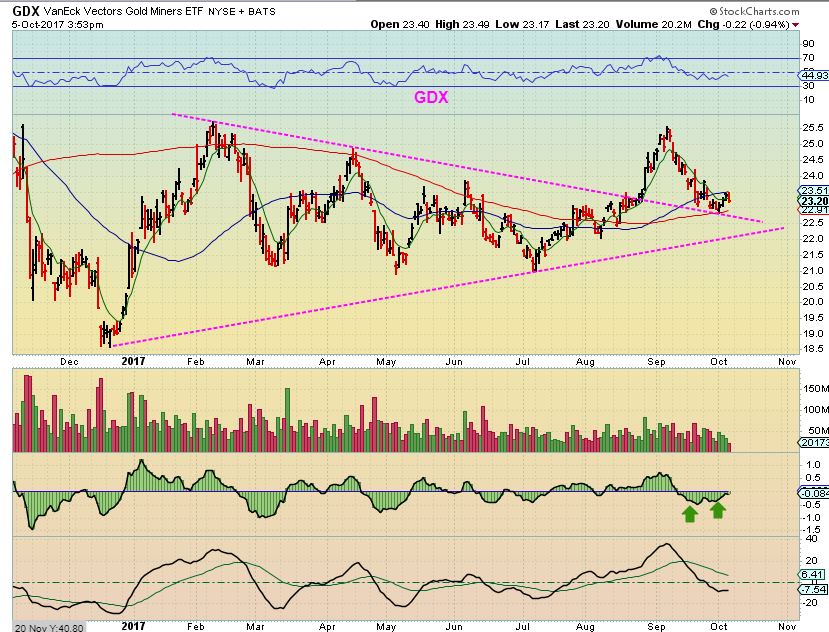Click the 18.5 price axis label

click(812, 349)
